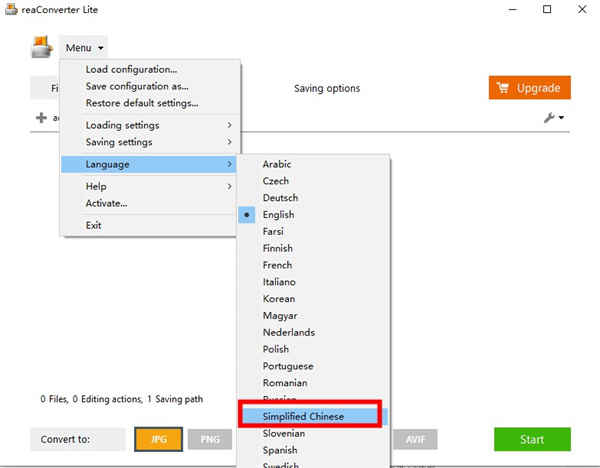Switch language to Magyar
Image resolution: width=600 pixels, height=468 pixels.
[x=313, y=316]
